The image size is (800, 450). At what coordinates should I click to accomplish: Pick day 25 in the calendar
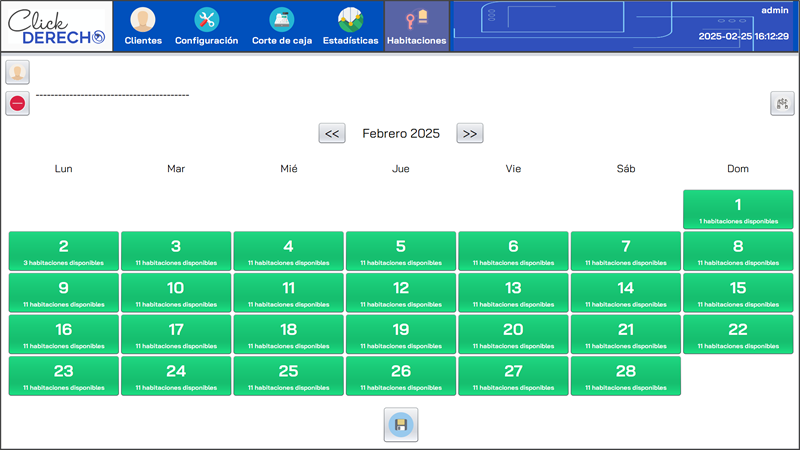tap(288, 376)
